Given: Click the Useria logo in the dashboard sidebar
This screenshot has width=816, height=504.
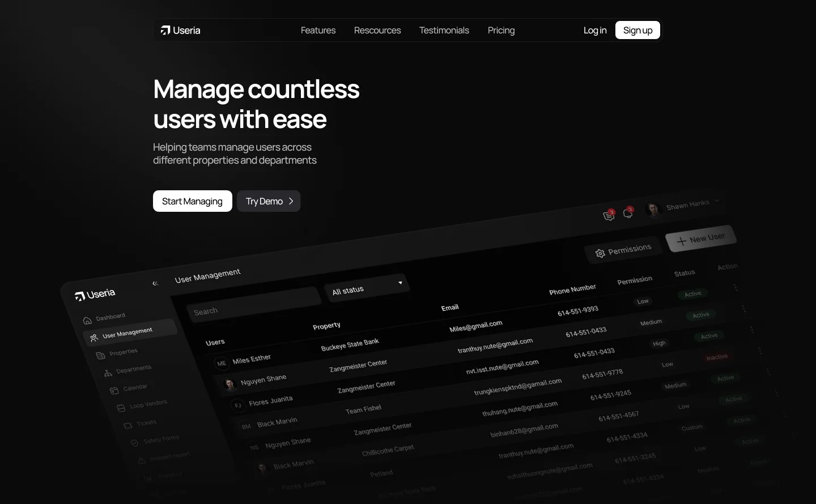Looking at the screenshot, I should pyautogui.click(x=95, y=294).
